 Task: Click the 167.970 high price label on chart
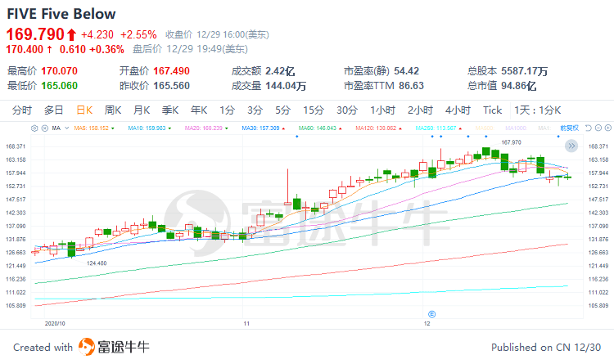click(511, 142)
